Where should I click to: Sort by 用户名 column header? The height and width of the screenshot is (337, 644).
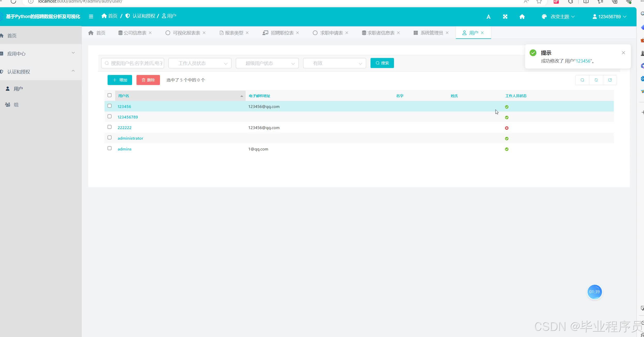point(180,96)
